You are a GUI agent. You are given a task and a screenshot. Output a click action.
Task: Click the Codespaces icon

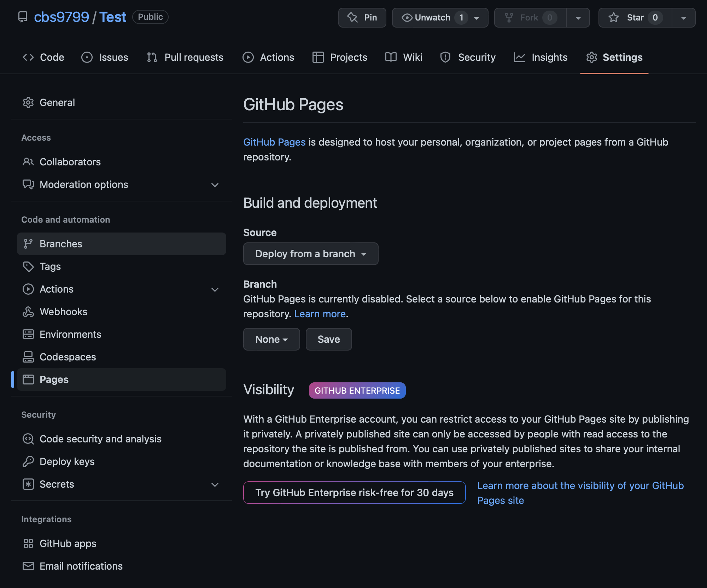pyautogui.click(x=28, y=357)
